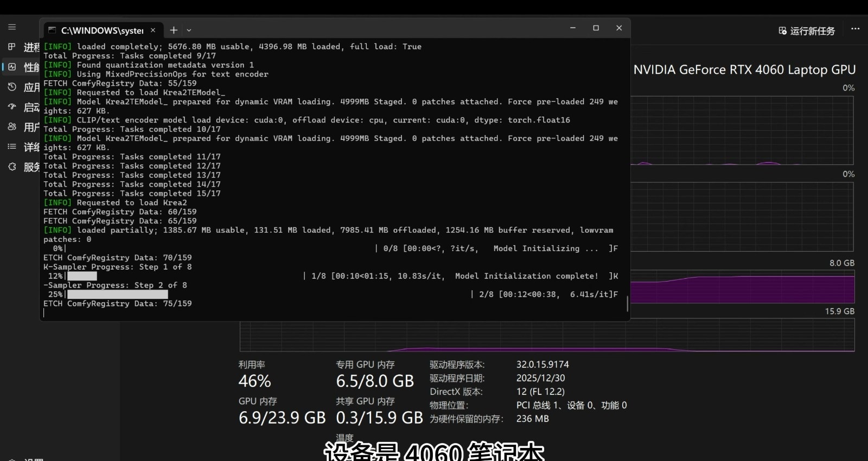Select the Details list sidebar icon

[12, 146]
